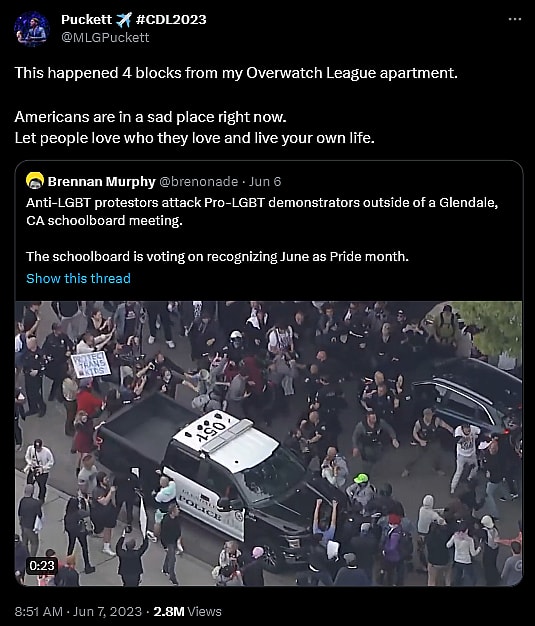Click the "Let people love" tweet line
Image resolution: width=535 pixels, height=626 pixels.
(x=194, y=138)
